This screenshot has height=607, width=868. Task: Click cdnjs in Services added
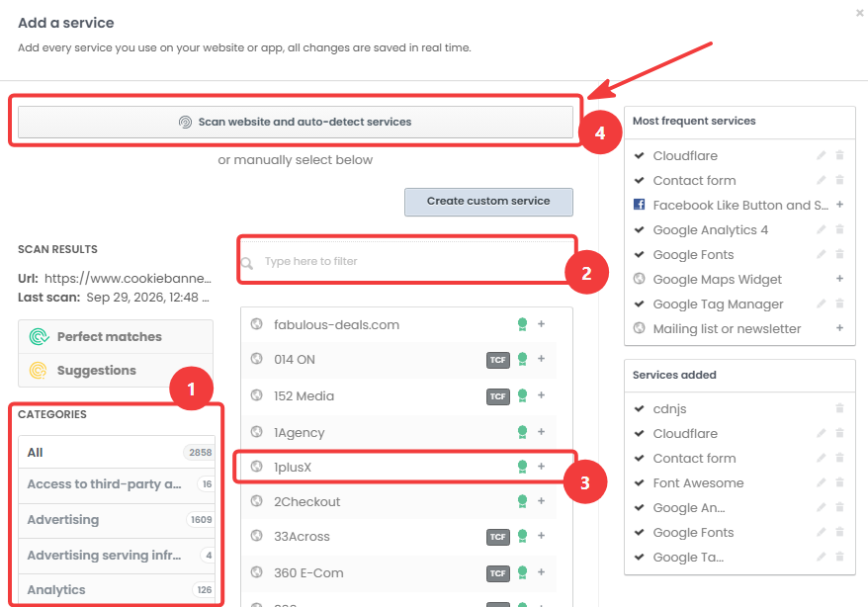pos(669,409)
